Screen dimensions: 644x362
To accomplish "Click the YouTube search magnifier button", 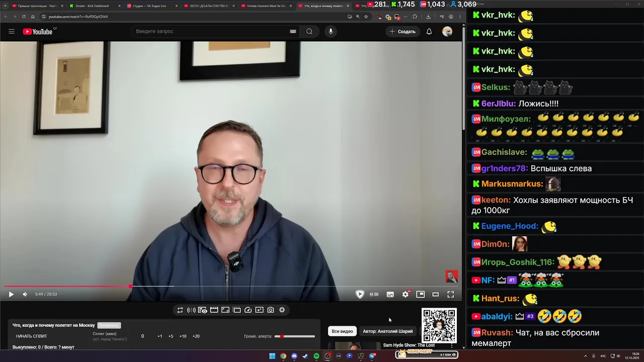I will (309, 31).
